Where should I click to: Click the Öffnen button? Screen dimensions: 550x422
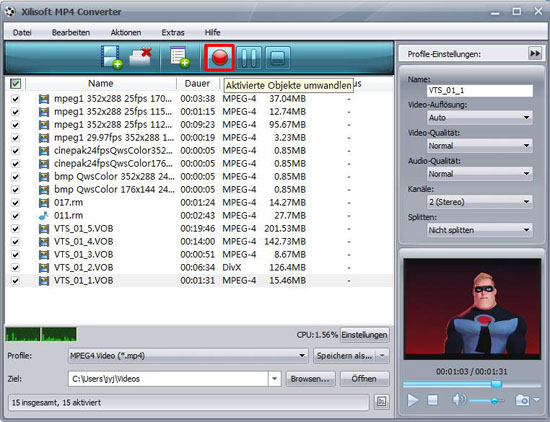point(364,379)
